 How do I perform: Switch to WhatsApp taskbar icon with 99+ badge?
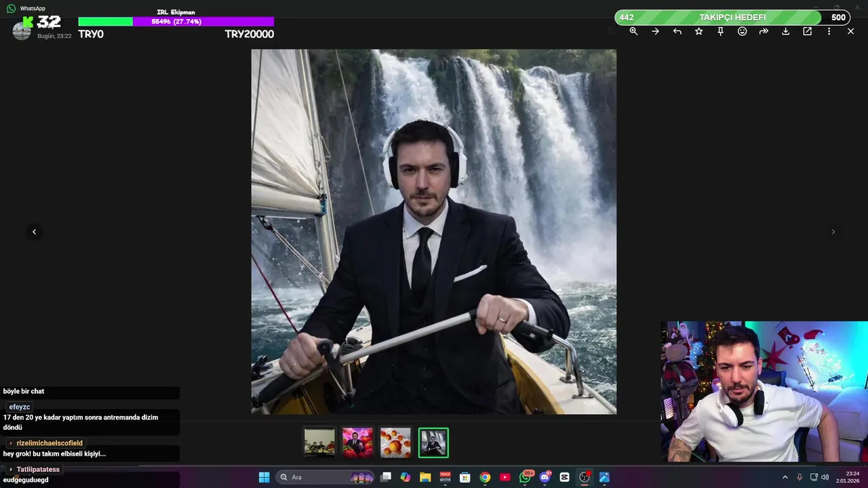coord(526,477)
